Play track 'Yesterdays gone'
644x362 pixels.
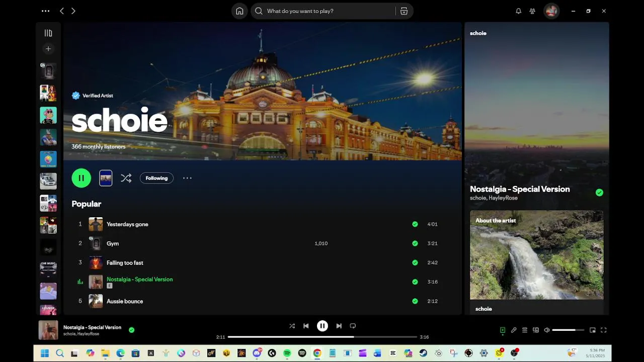[x=127, y=224]
